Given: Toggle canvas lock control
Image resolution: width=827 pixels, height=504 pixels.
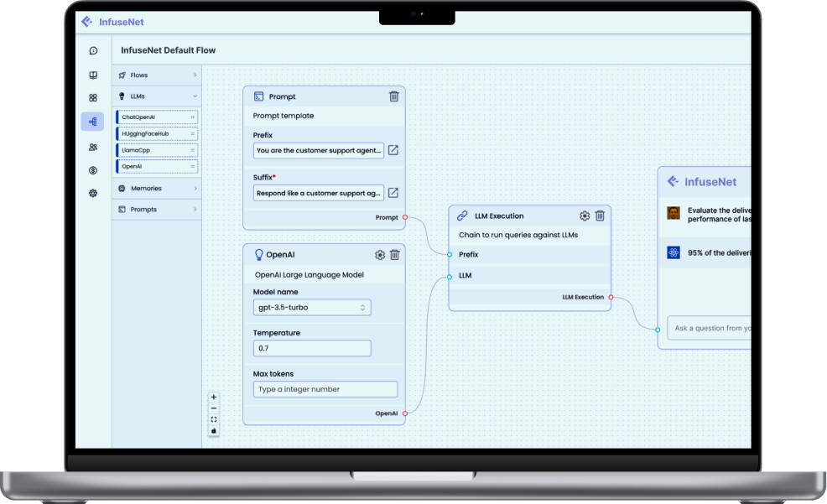Looking at the screenshot, I should [x=214, y=431].
